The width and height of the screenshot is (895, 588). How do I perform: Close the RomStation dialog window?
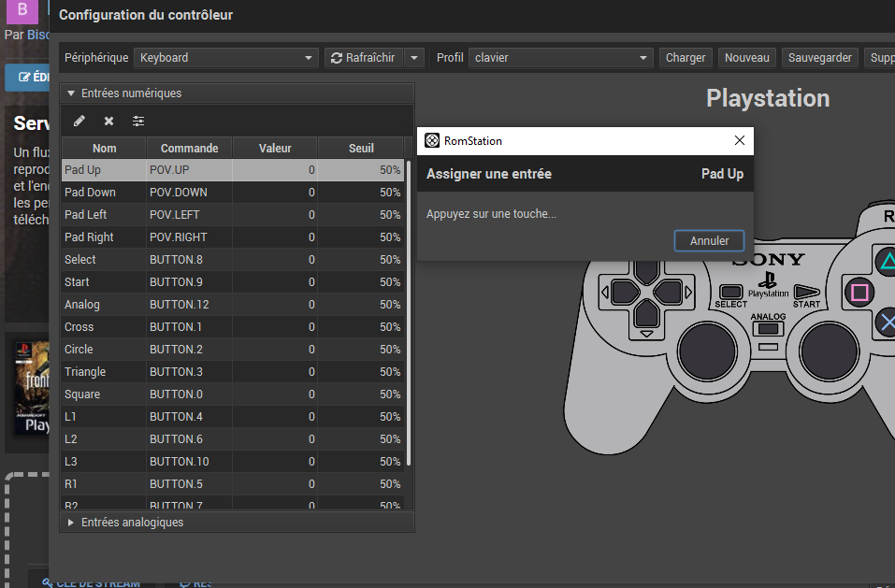pyautogui.click(x=739, y=140)
